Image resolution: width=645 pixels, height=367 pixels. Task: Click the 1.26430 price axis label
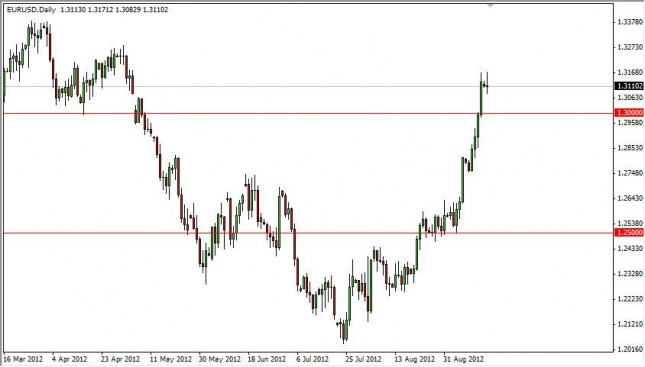(x=630, y=198)
